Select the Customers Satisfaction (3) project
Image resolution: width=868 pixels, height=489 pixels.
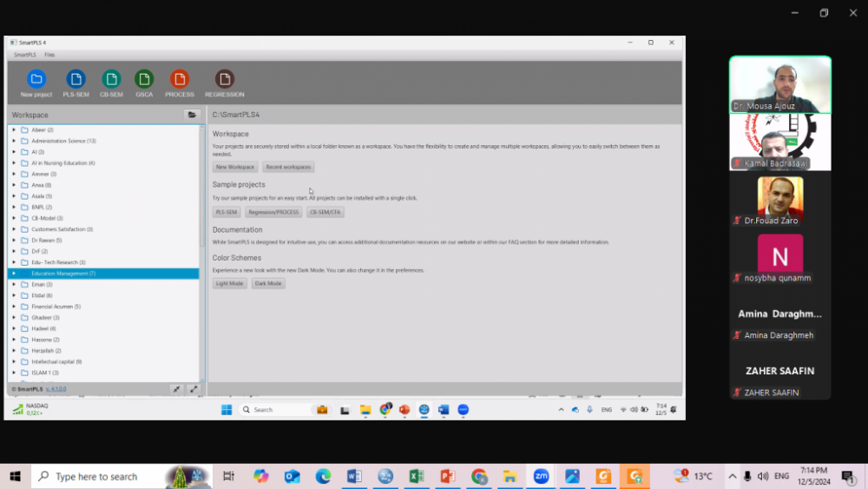pyautogui.click(x=62, y=229)
